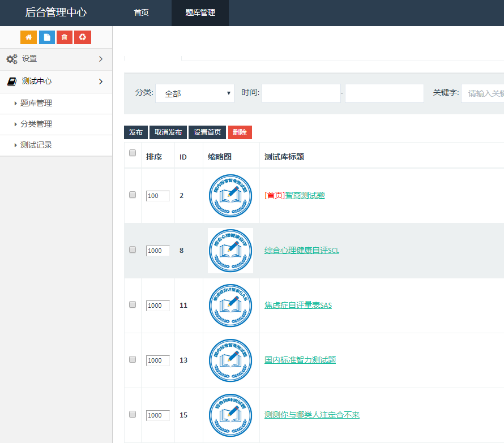Screen dimensions: 504x443
Task: Click the book icon beside 测试中心
Action: [11, 81]
